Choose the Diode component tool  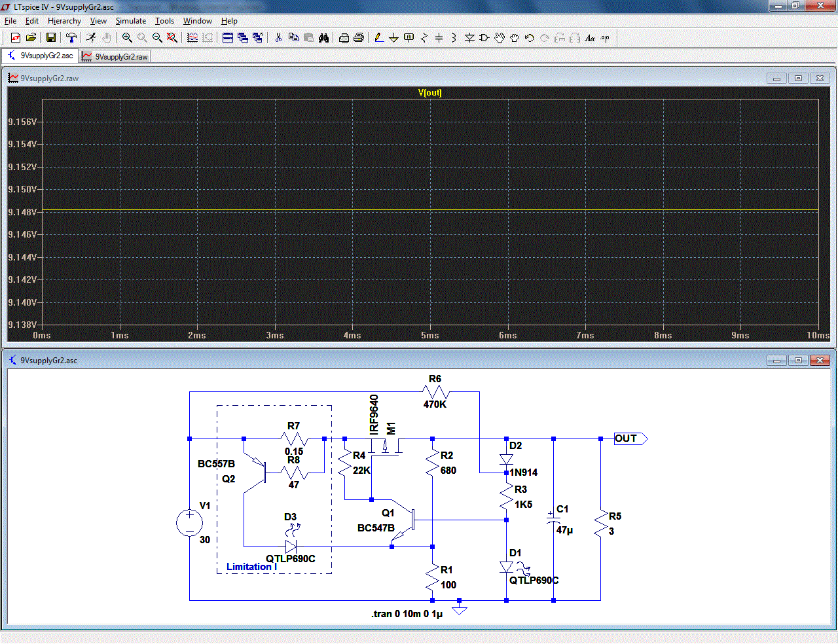pyautogui.click(x=469, y=38)
